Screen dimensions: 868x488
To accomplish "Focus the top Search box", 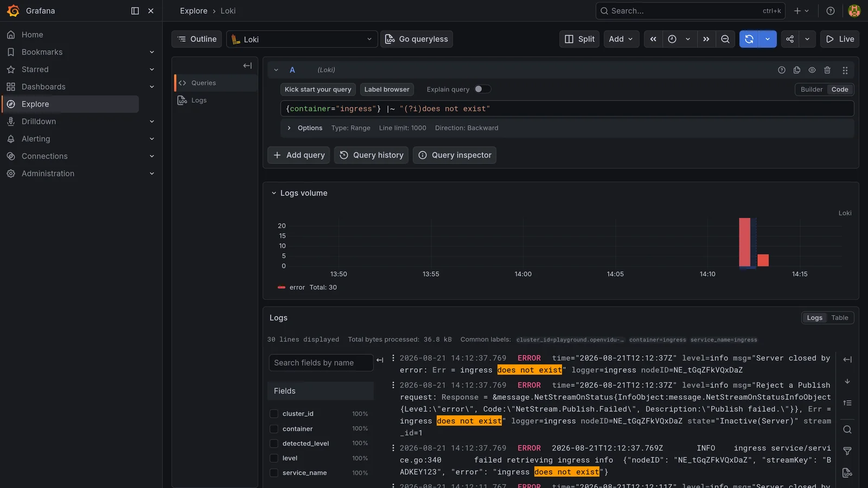I will coord(690,11).
